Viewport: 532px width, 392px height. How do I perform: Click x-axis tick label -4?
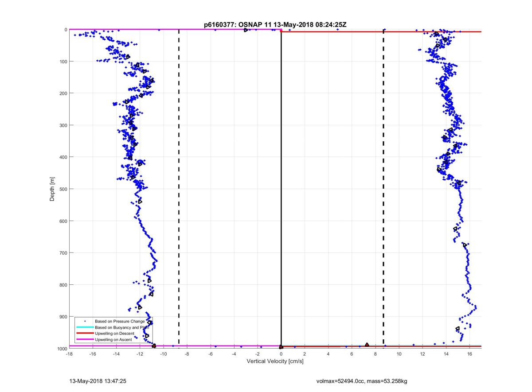coord(234,354)
